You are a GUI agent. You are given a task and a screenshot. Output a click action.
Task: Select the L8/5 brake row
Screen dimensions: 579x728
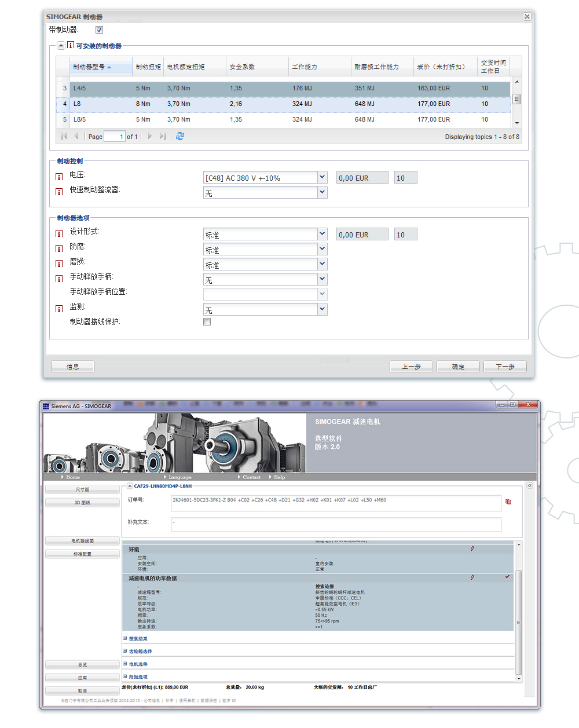pos(283,120)
